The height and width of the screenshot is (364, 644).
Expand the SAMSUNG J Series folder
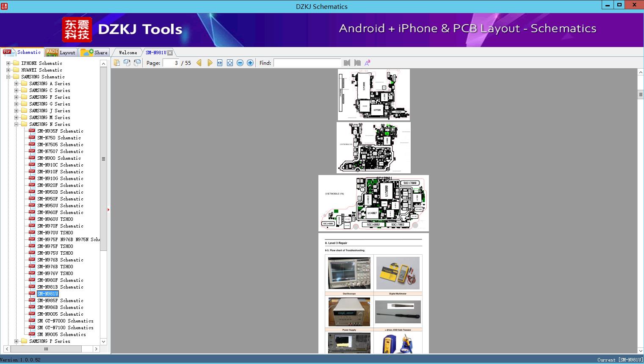[16, 111]
